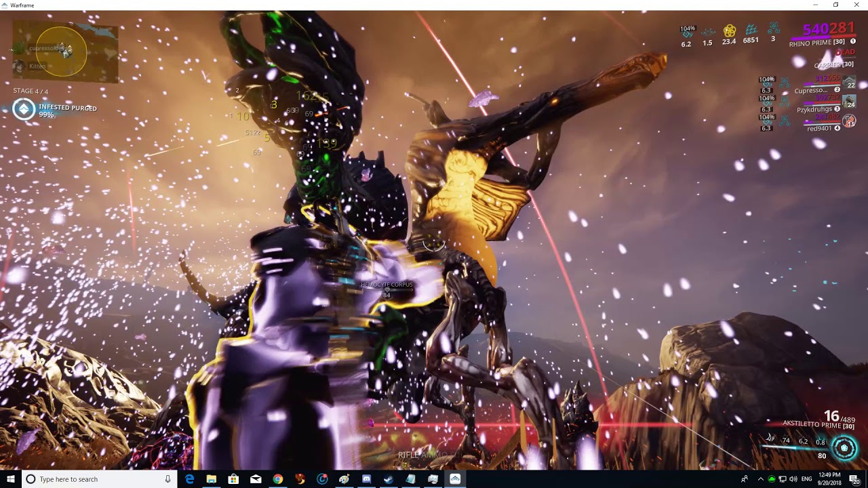Click the red9401 player name
Viewport: 868px width, 488px height.
click(x=821, y=128)
